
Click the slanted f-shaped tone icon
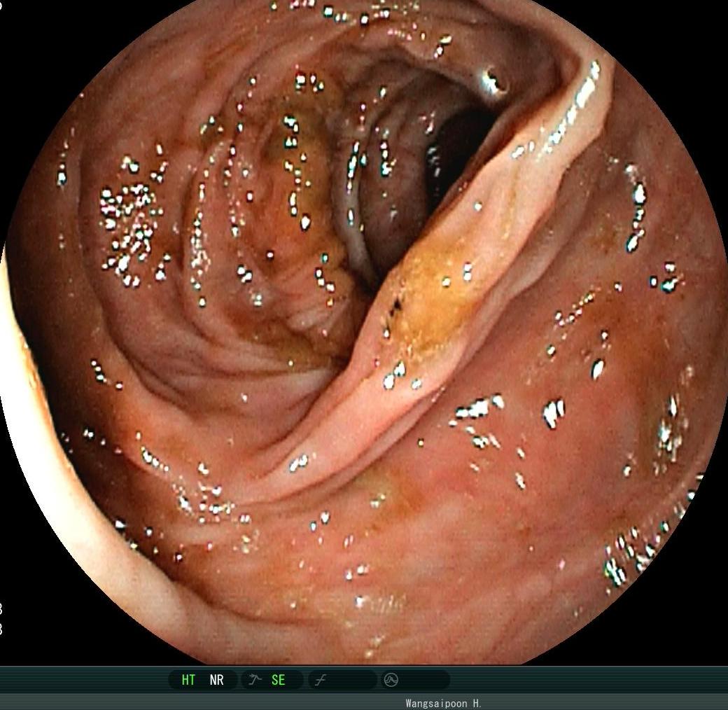tap(321, 681)
